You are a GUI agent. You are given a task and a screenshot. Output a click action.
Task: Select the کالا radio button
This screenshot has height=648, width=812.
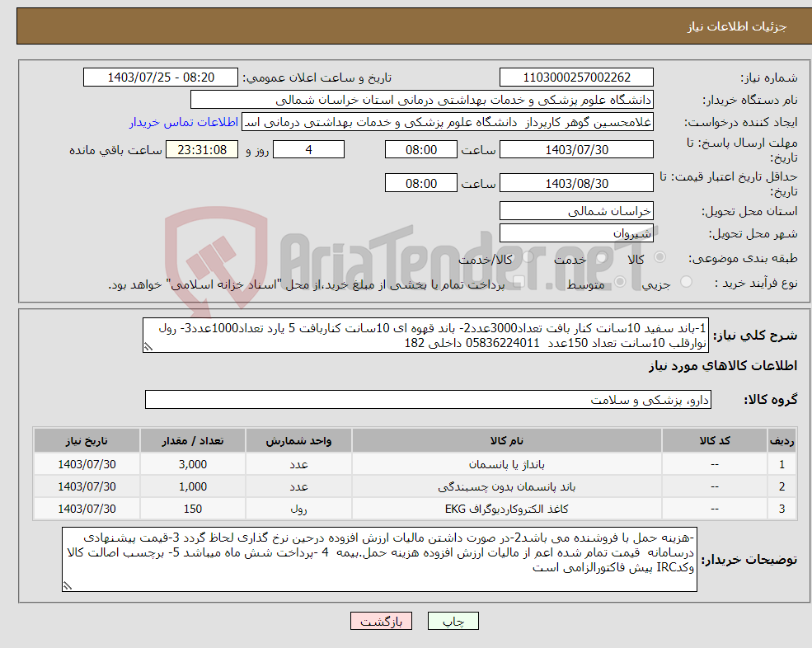point(659,257)
